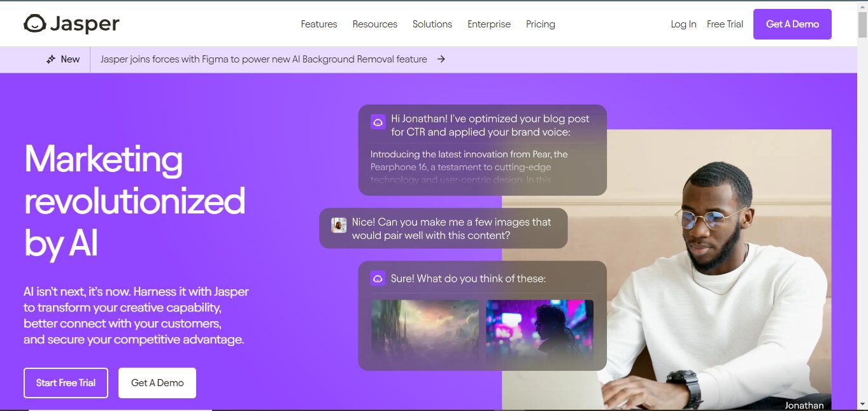Open the Resources menu
The height and width of the screenshot is (411, 868).
tap(375, 24)
